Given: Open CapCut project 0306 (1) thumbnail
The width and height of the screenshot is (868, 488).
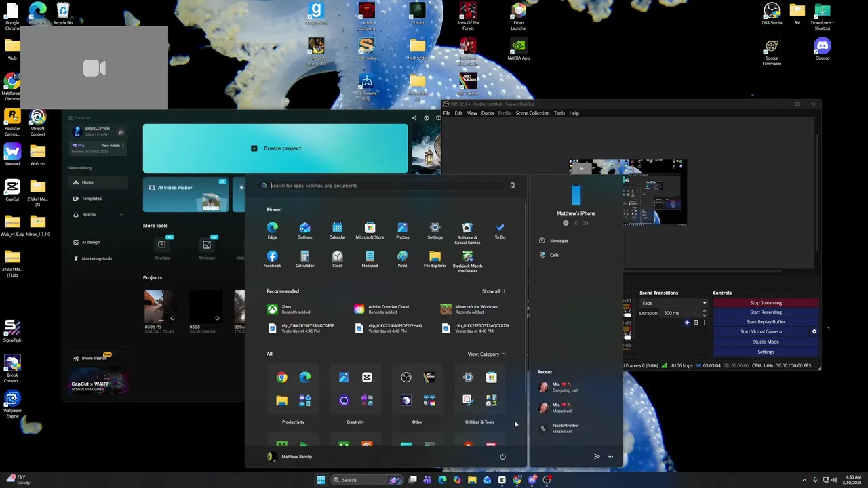Looking at the screenshot, I should click(x=161, y=306).
